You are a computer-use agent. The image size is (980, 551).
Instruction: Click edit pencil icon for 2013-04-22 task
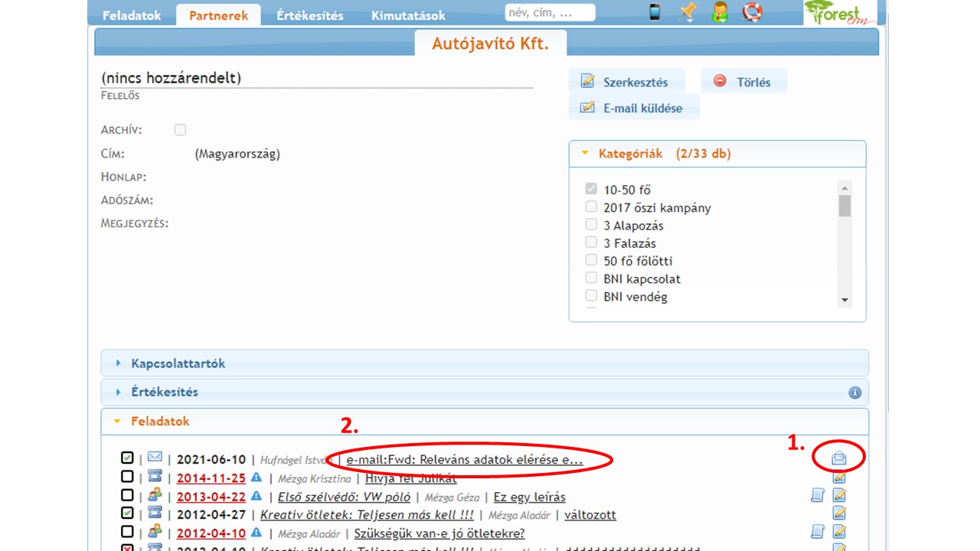click(x=839, y=496)
